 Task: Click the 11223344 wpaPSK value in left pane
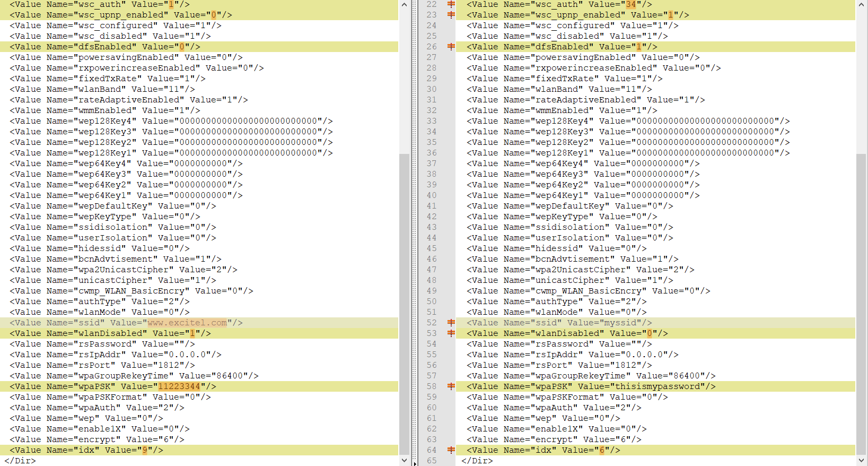tap(179, 386)
